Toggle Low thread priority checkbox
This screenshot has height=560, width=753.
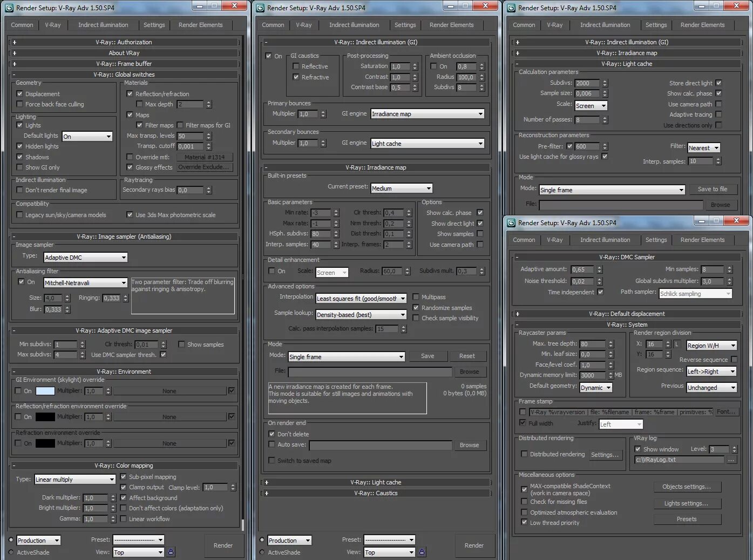tap(524, 522)
